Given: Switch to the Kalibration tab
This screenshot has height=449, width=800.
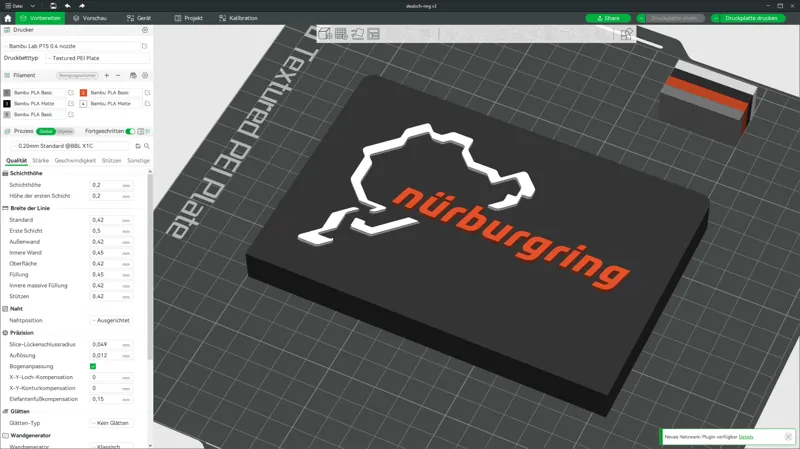Looking at the screenshot, I should (x=238, y=18).
